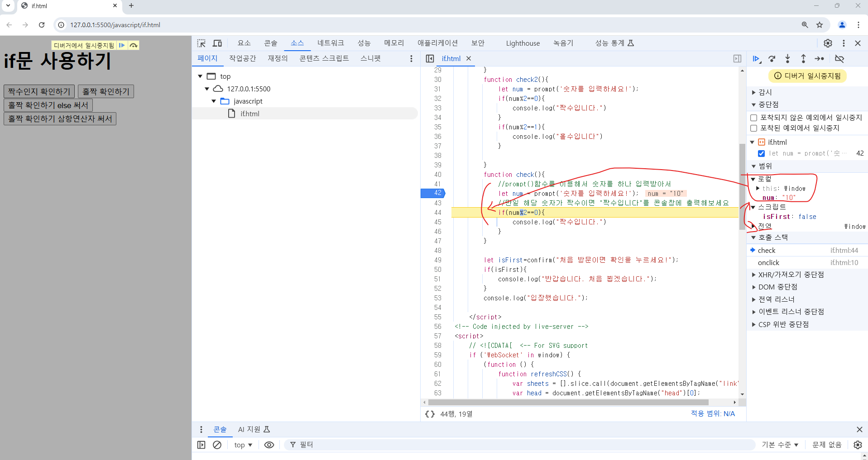Screen dimensions: 868x460
Task: Open the AI 지원 drawer tab
Action: click(x=254, y=429)
